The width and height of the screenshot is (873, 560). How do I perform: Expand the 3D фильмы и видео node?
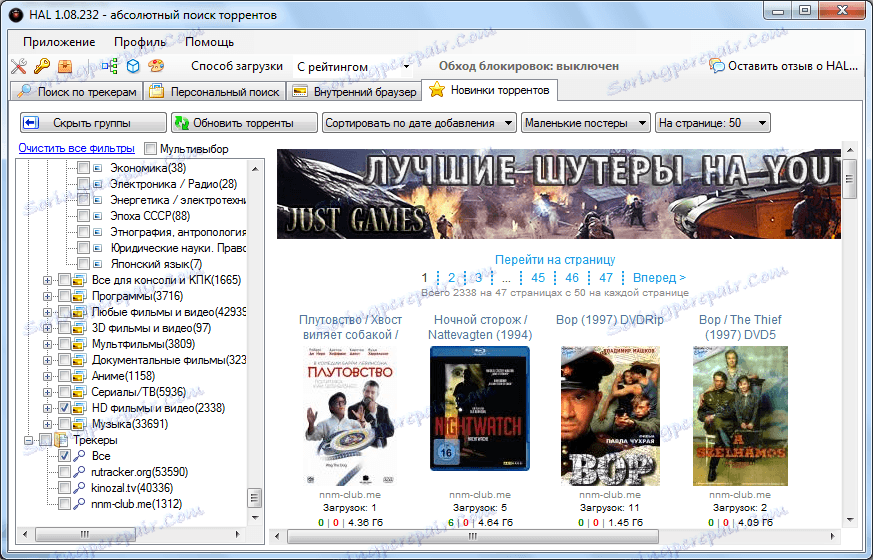pos(47,328)
